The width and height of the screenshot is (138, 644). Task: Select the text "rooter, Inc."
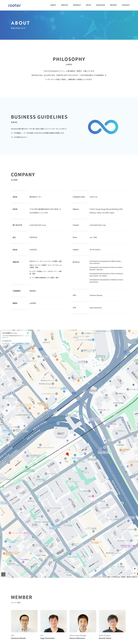[x=94, y=197]
